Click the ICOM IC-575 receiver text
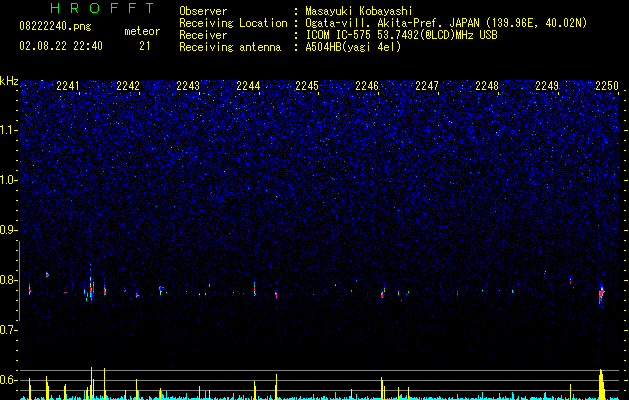 (x=401, y=35)
